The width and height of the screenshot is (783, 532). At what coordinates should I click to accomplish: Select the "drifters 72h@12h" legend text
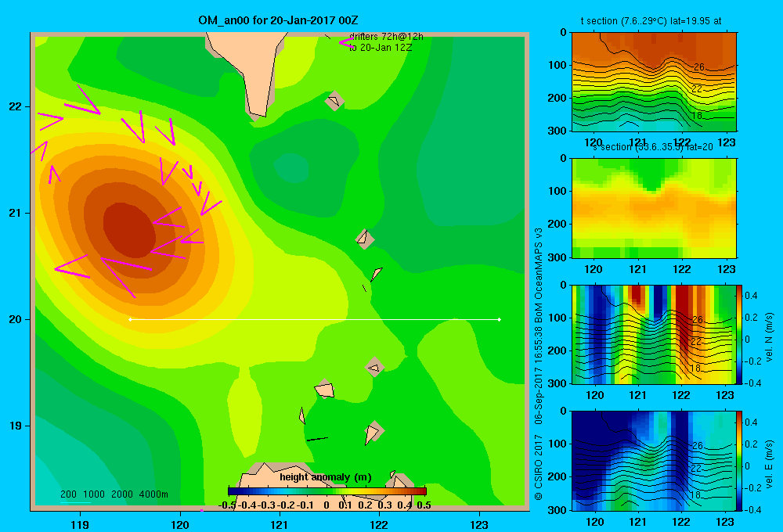tap(386, 37)
